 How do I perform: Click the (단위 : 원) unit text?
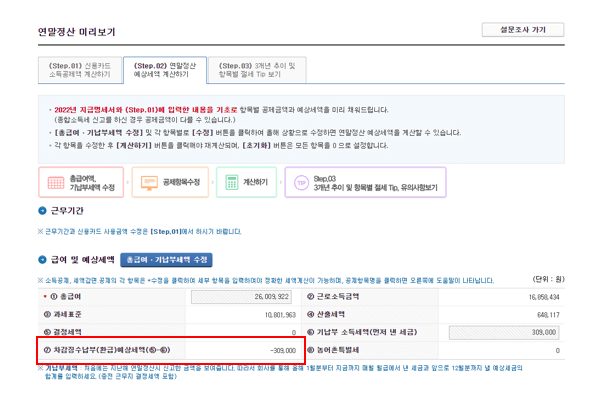(548, 279)
